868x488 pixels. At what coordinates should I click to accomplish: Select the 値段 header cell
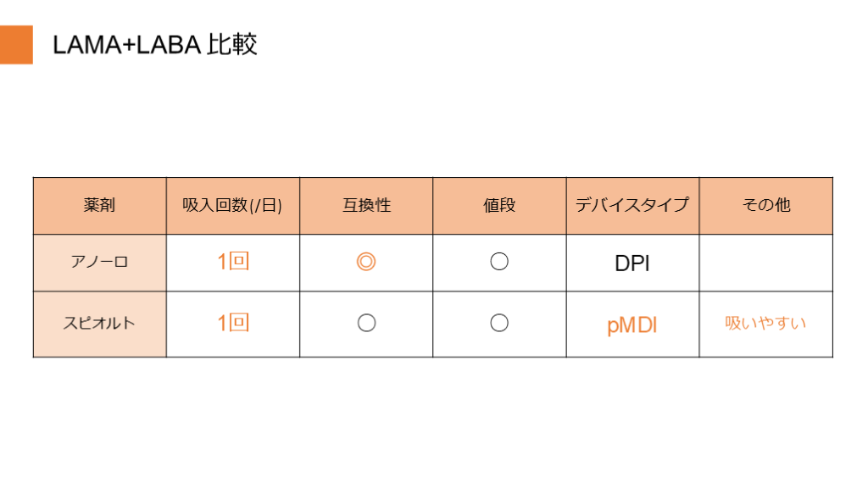point(499,205)
